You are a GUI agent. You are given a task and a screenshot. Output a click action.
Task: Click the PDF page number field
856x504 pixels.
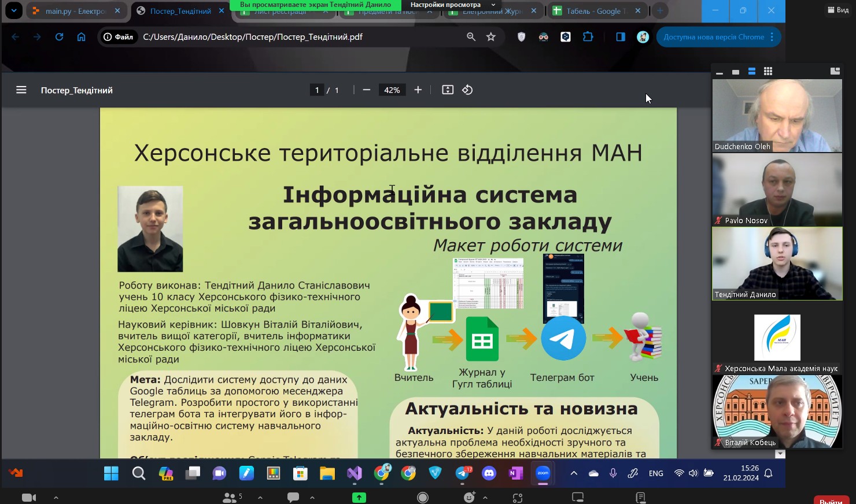click(317, 90)
